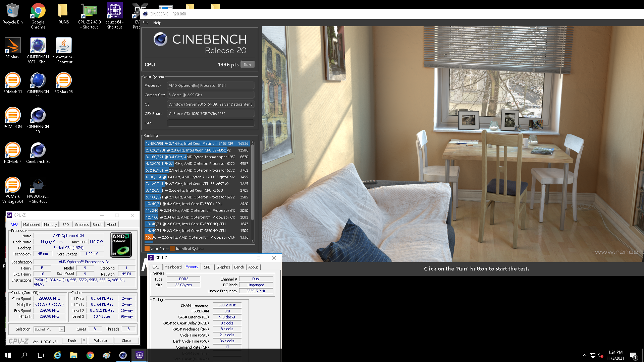Expand the Socket #1 selection dropdown
644x362 pixels.
pos(62,329)
